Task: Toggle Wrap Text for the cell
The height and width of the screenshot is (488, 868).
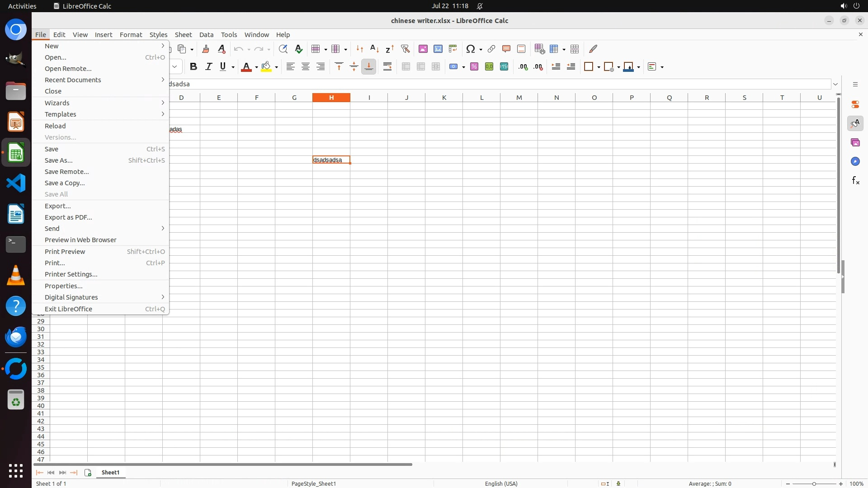Action: [x=387, y=67]
